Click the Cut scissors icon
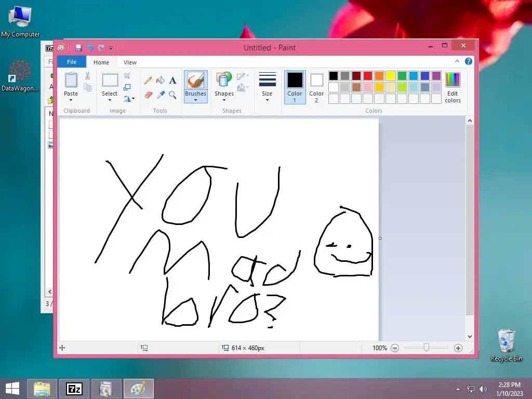The height and width of the screenshot is (399, 532). [87, 76]
